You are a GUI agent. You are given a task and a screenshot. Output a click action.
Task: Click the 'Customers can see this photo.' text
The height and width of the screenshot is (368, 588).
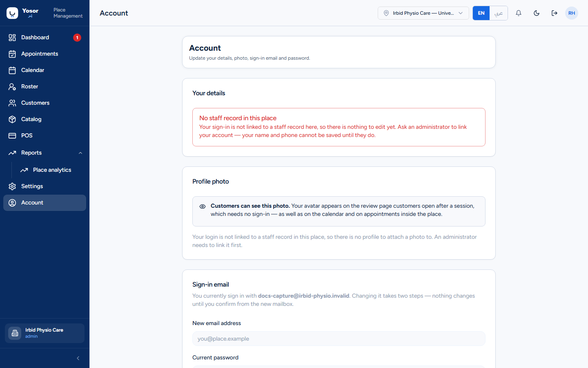pyautogui.click(x=250, y=206)
